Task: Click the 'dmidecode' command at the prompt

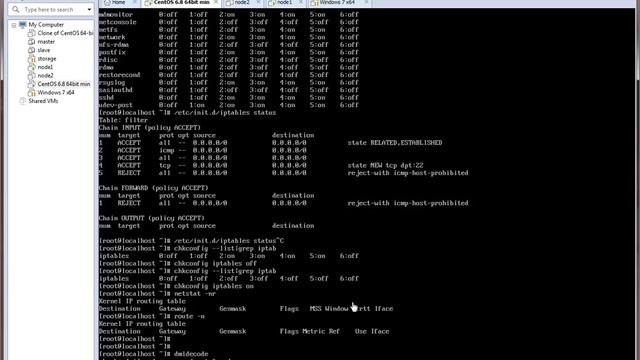Action: pos(191,354)
